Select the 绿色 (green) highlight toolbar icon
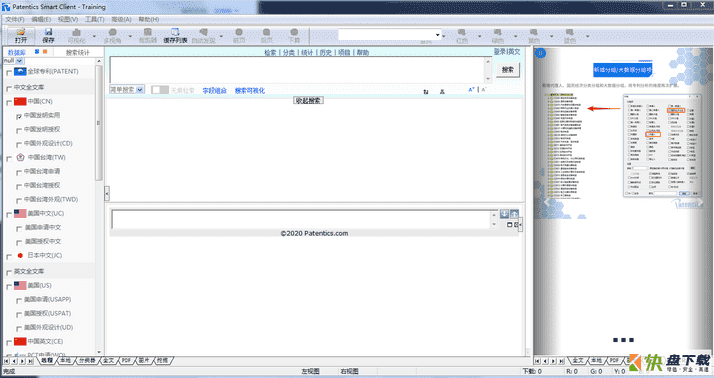 (497, 35)
